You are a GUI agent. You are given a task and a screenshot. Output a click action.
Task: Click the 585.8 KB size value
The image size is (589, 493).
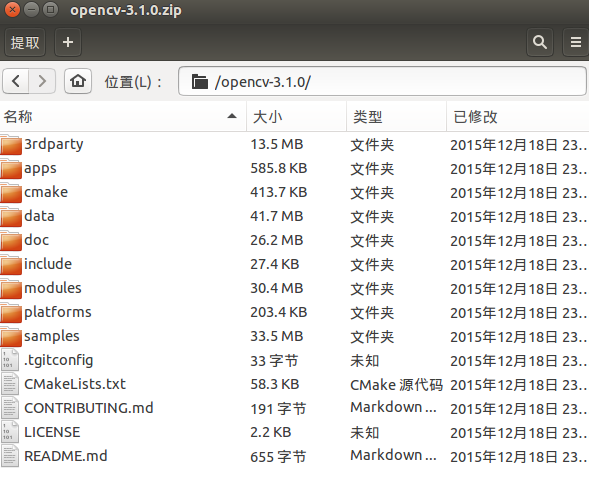[279, 168]
